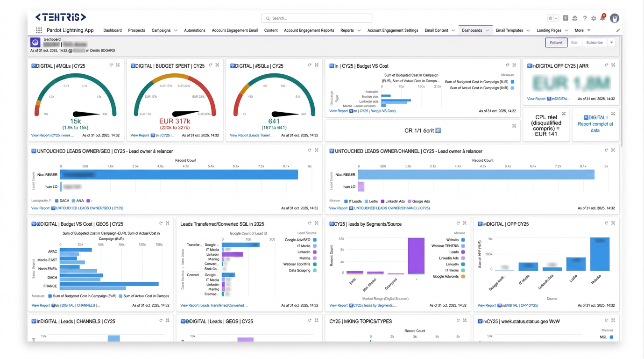The image size is (644, 359).
Task: Refresh the DIGITAL BUDGET SPENT CY25 widget
Action: (x=211, y=65)
